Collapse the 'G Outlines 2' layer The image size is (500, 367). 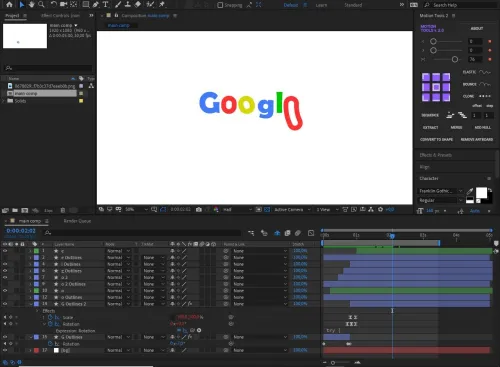tap(30, 304)
